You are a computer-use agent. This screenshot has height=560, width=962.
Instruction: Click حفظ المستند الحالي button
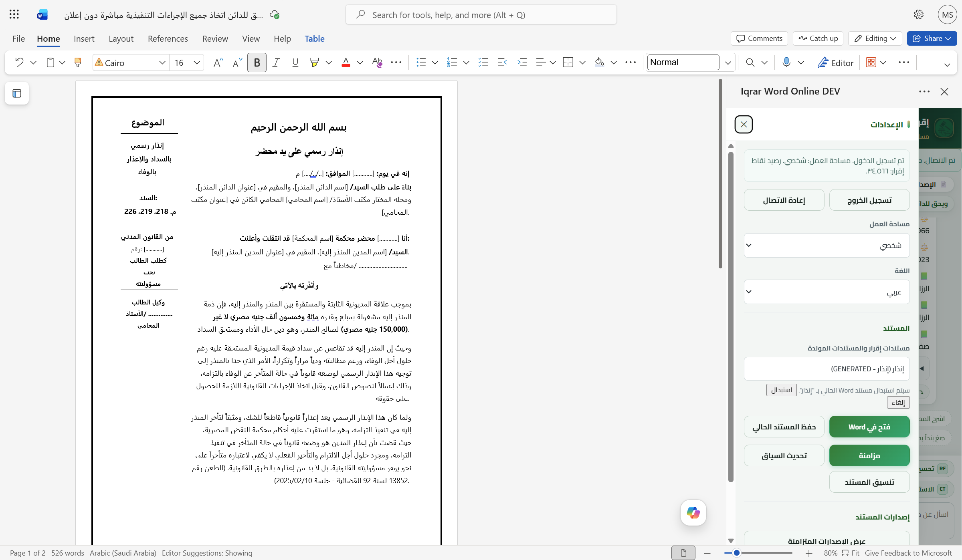(x=784, y=427)
